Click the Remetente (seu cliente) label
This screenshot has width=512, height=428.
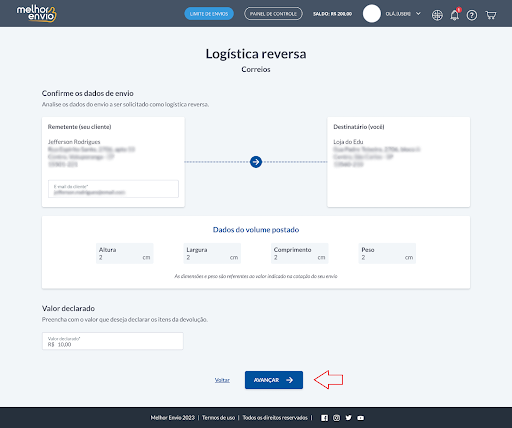click(x=79, y=127)
